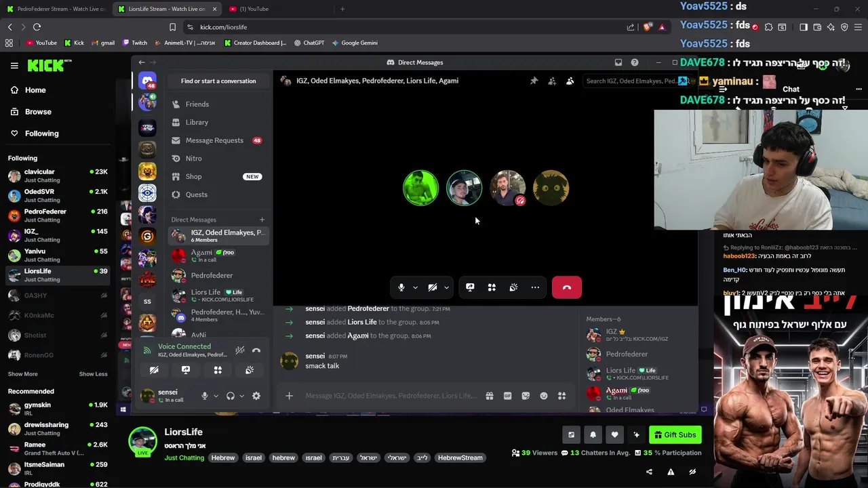Click the Gift Subs button
The image size is (868, 488).
[x=675, y=435]
